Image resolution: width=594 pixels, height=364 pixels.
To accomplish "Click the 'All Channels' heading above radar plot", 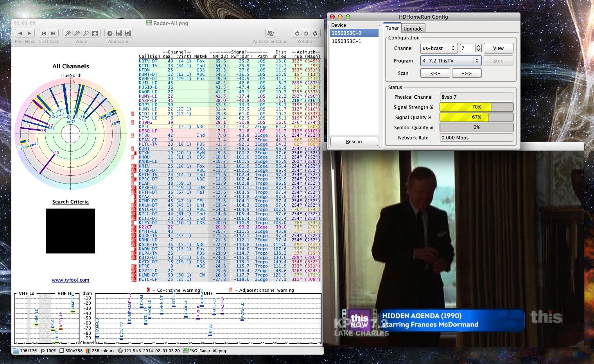I will click(x=71, y=66).
